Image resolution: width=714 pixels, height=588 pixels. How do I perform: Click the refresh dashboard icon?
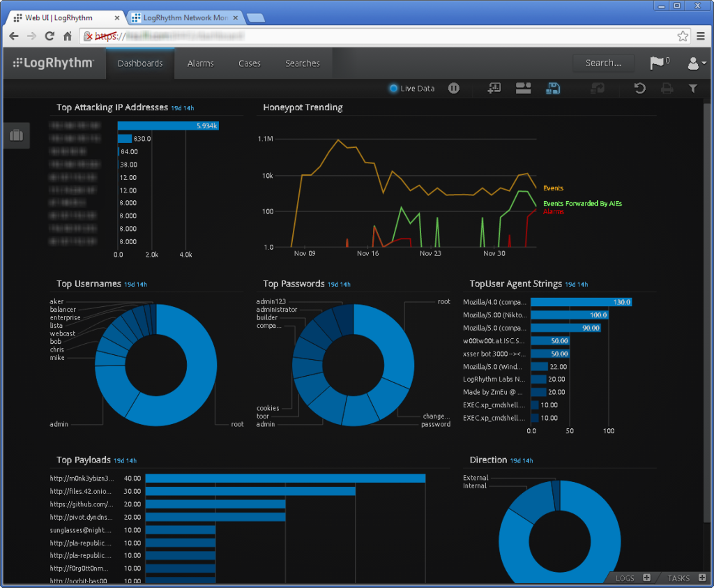(639, 88)
